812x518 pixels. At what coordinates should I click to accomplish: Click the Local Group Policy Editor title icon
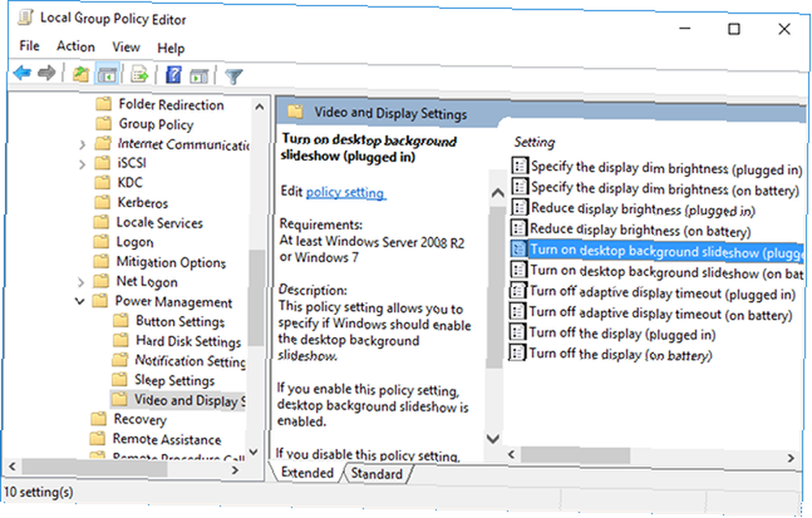tap(25, 17)
